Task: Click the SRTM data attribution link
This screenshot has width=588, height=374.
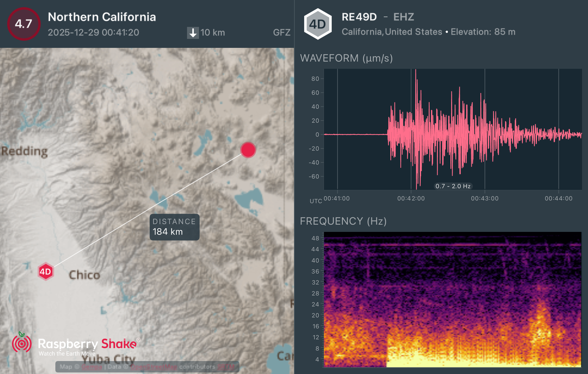Action: click(225, 367)
